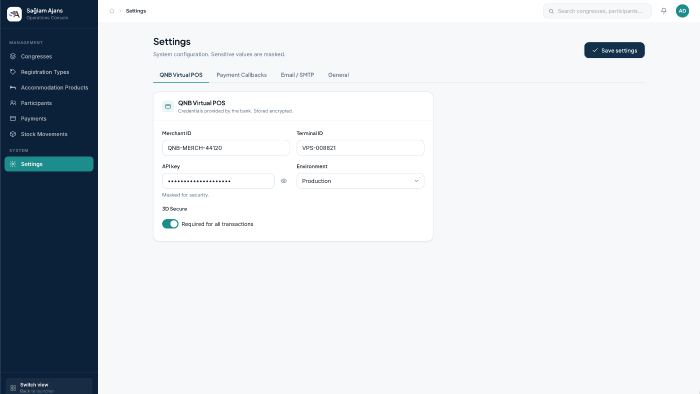The width and height of the screenshot is (700, 394).
Task: Edit the Terminal ID field
Action: tap(360, 148)
